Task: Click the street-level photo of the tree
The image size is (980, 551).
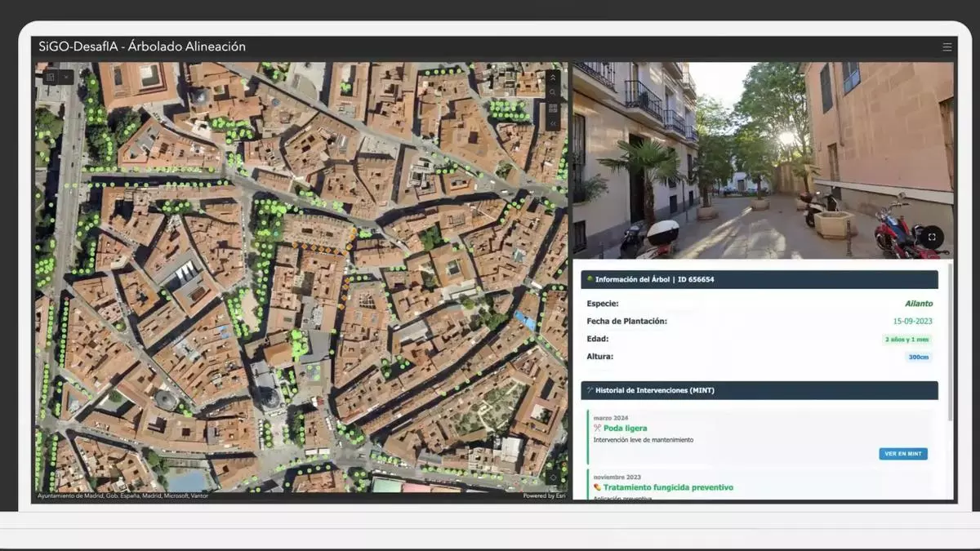Action: [x=759, y=160]
